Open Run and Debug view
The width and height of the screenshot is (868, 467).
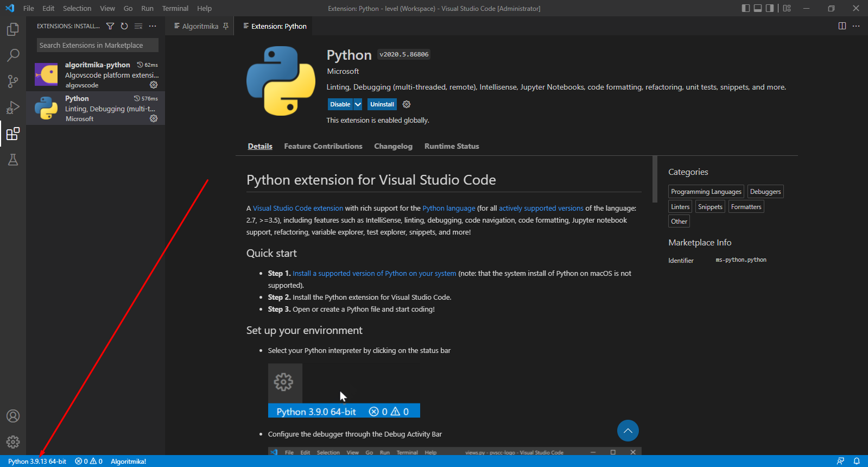[13, 108]
